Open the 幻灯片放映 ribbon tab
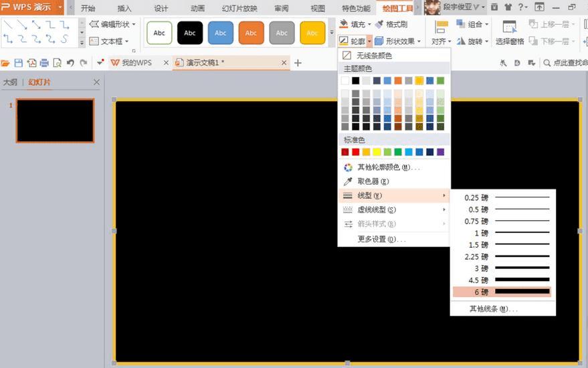Screen dimensions: 588x368 [x=239, y=8]
